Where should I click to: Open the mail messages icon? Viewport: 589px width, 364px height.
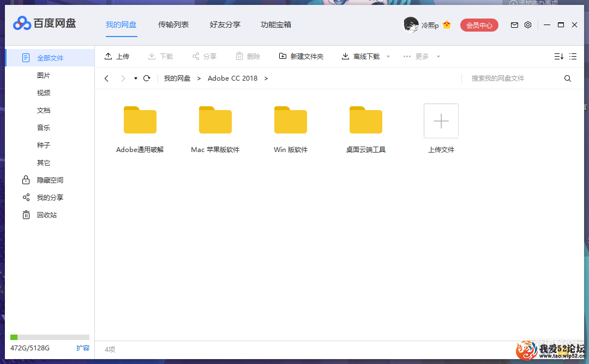514,25
